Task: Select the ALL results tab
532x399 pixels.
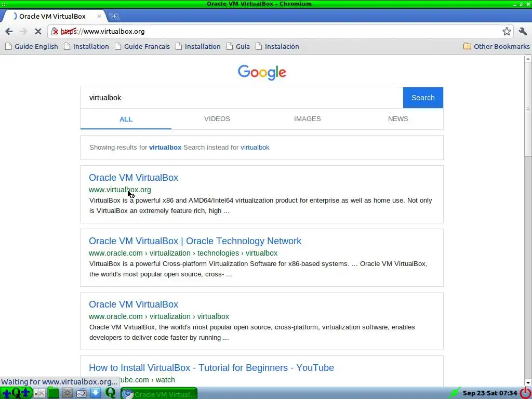Action: coord(126,119)
